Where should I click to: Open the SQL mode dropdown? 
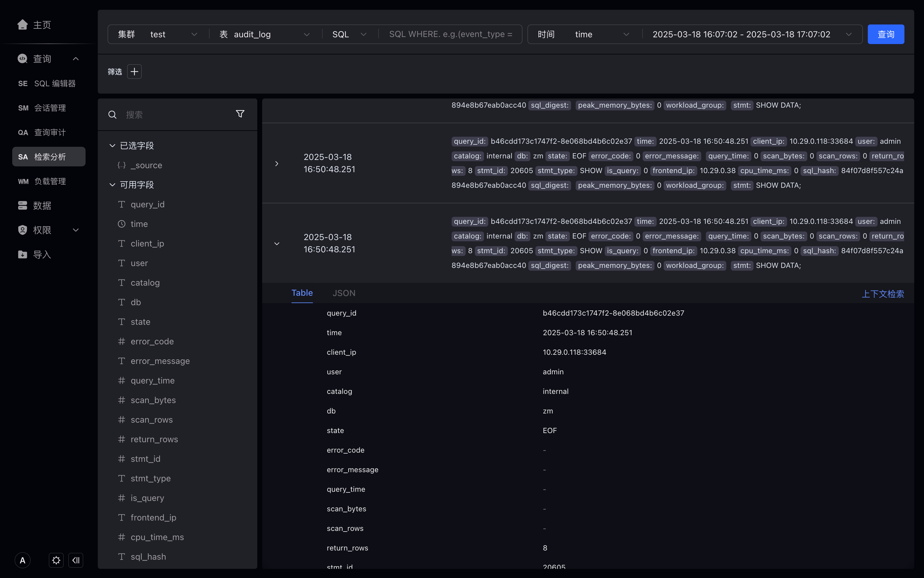click(x=349, y=34)
